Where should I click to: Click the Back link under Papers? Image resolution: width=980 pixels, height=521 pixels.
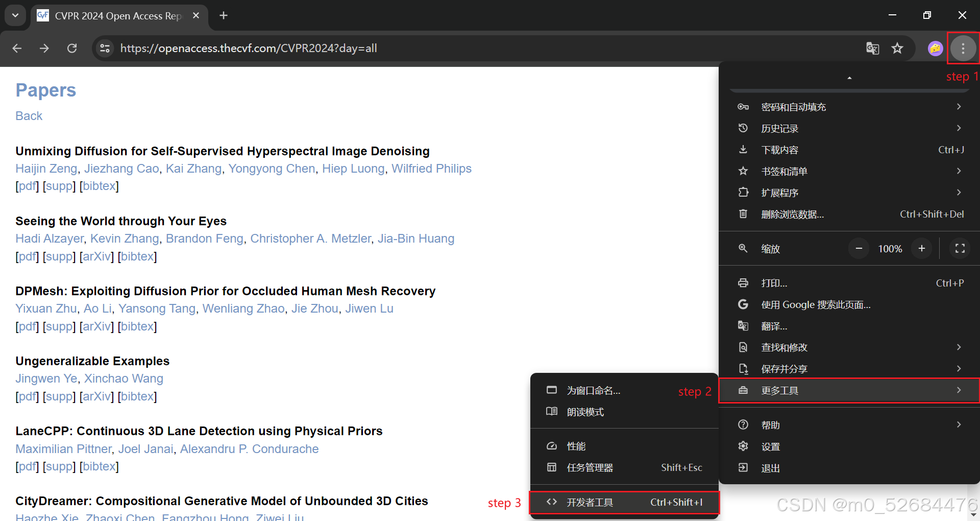pyautogui.click(x=29, y=116)
